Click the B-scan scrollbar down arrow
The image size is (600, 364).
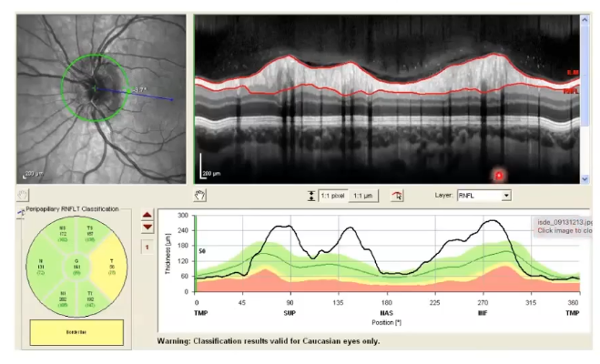click(x=585, y=178)
